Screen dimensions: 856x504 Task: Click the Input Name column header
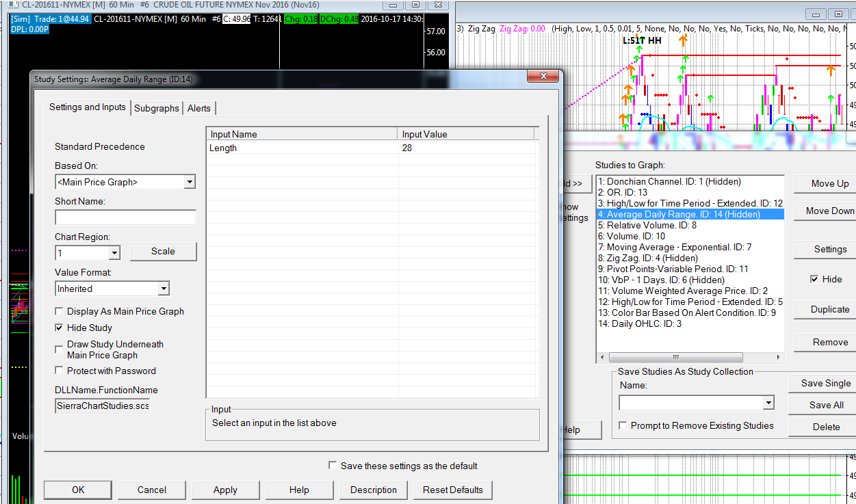pos(302,134)
